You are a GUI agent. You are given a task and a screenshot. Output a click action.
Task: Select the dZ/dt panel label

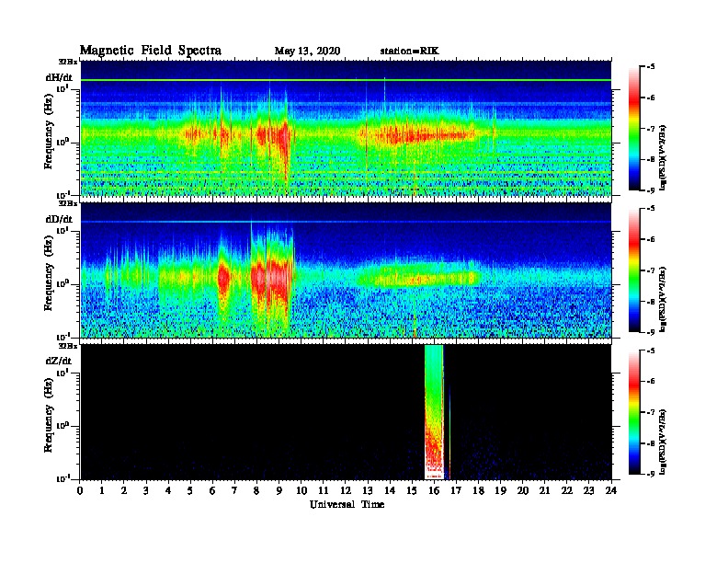pyautogui.click(x=59, y=361)
